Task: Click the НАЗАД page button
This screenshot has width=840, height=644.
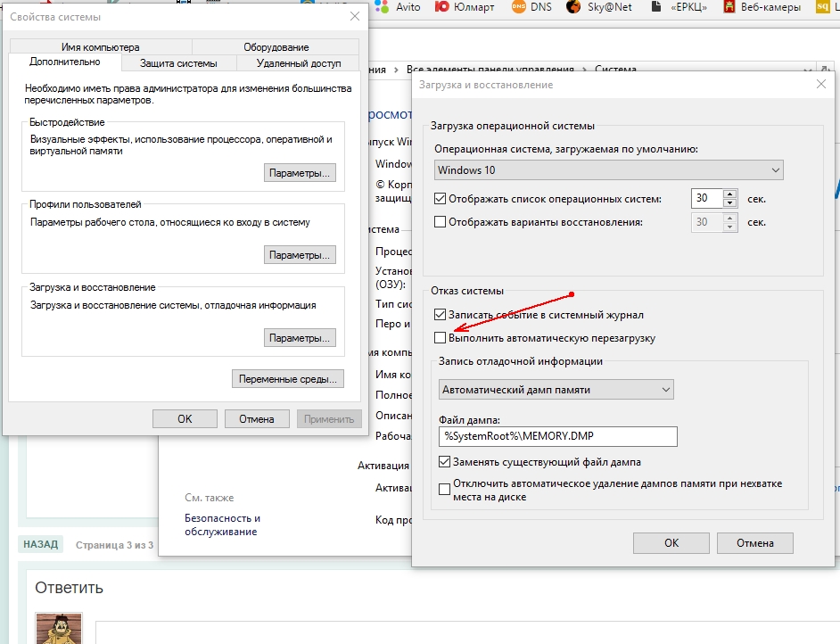Action: coord(41,544)
